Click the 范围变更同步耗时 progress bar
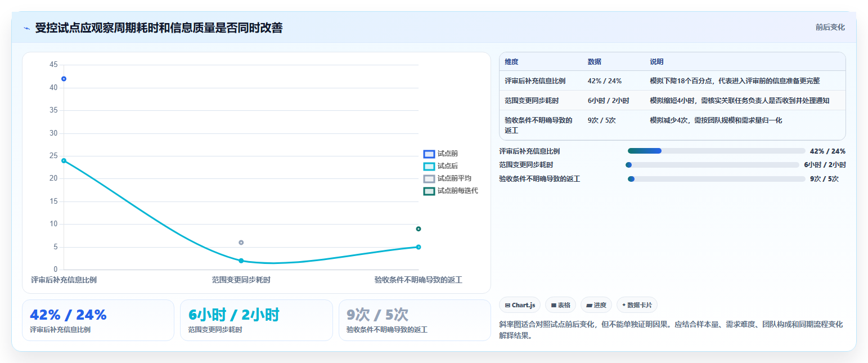The image size is (868, 363). click(713, 165)
